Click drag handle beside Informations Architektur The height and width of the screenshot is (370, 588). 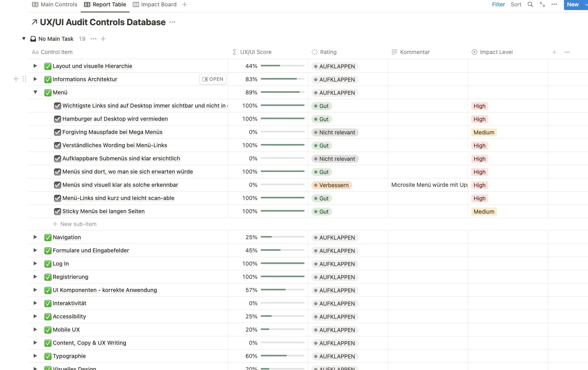[24, 79]
